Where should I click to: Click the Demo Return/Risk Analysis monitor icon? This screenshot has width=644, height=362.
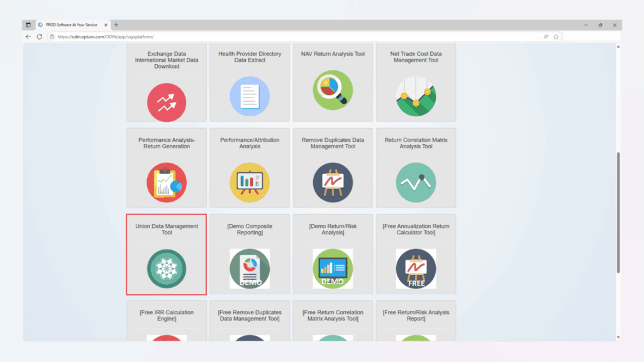tap(333, 269)
